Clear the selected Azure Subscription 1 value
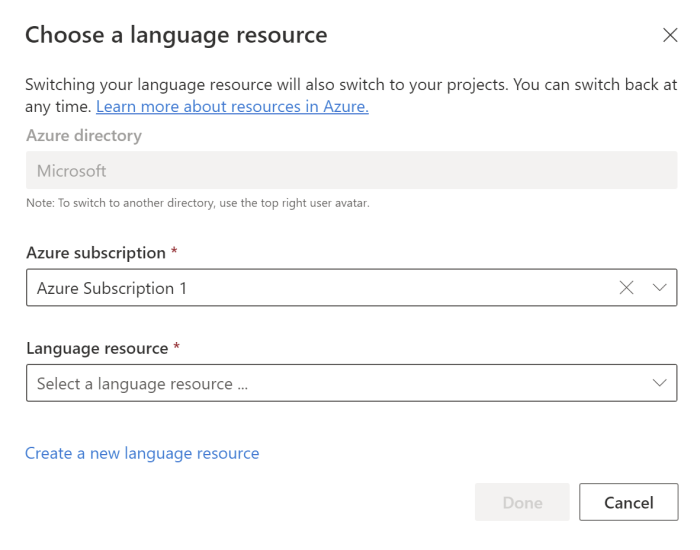 point(627,288)
